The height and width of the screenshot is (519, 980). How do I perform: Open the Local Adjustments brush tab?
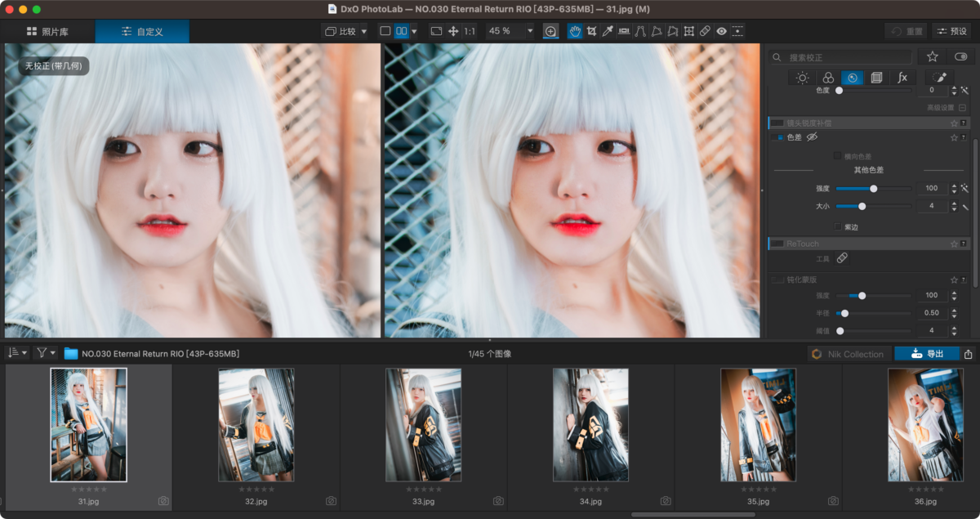click(x=940, y=78)
